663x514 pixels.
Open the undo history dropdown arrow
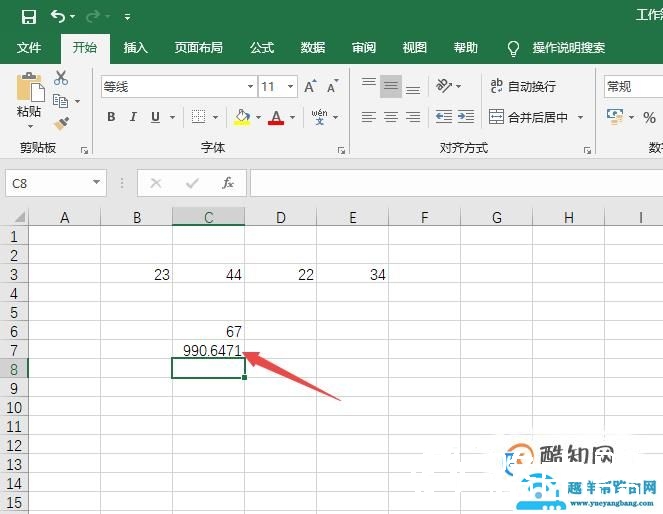(73, 17)
